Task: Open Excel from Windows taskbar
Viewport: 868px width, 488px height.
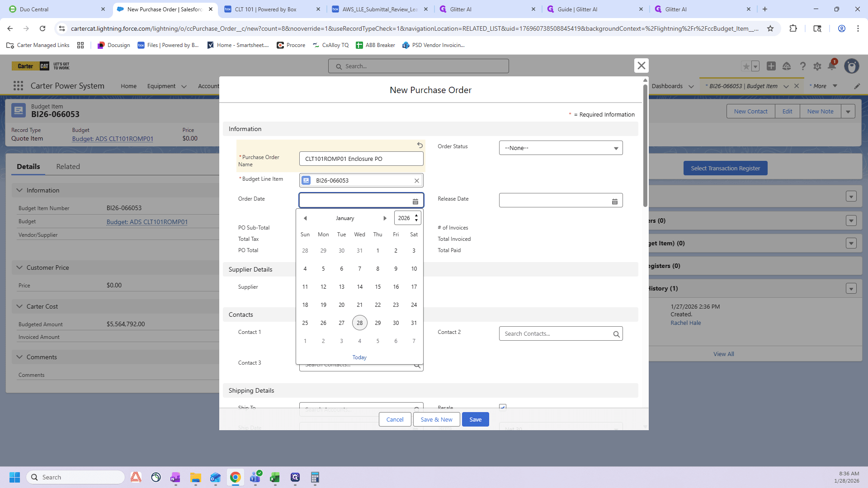Action: (275, 478)
